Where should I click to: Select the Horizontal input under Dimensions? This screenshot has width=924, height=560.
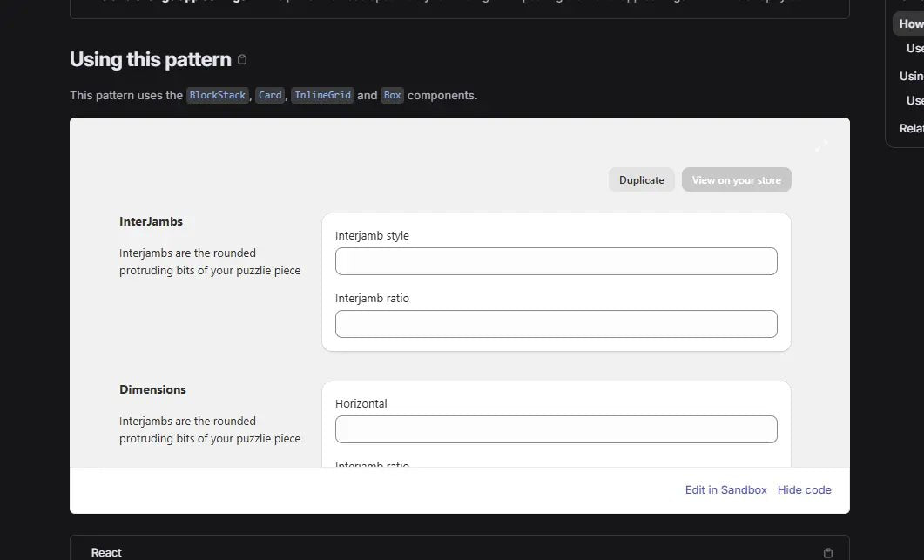556,429
